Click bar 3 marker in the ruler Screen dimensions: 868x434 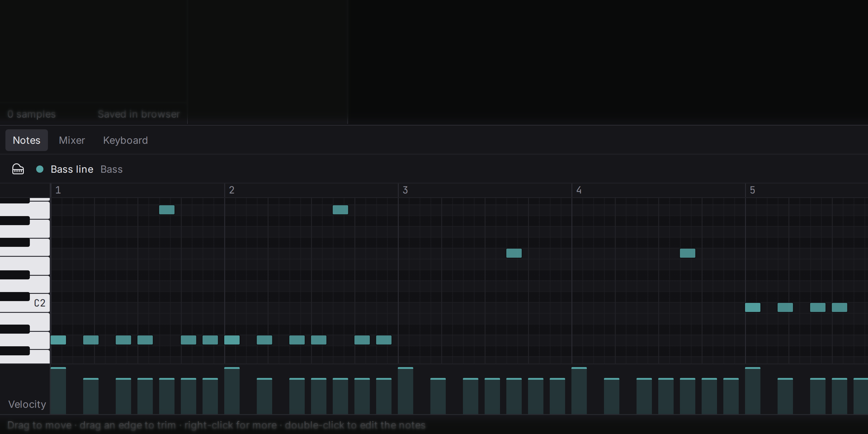[x=405, y=190]
